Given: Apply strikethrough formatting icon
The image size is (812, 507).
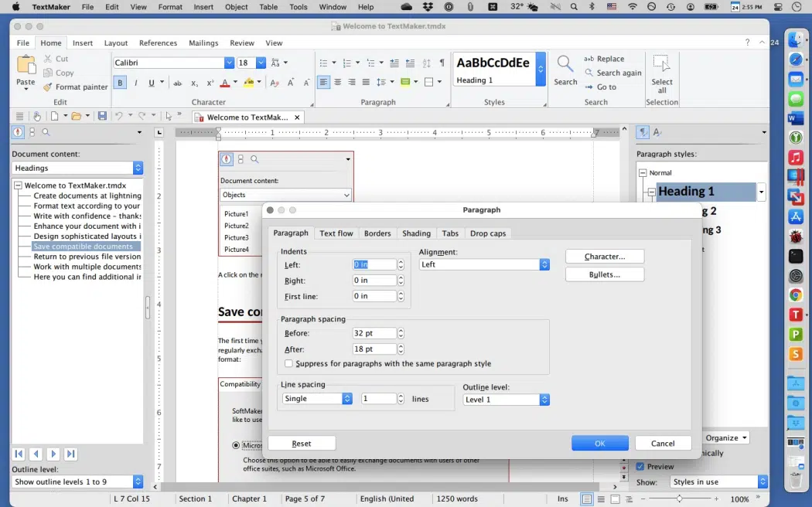Looking at the screenshot, I should tap(178, 83).
